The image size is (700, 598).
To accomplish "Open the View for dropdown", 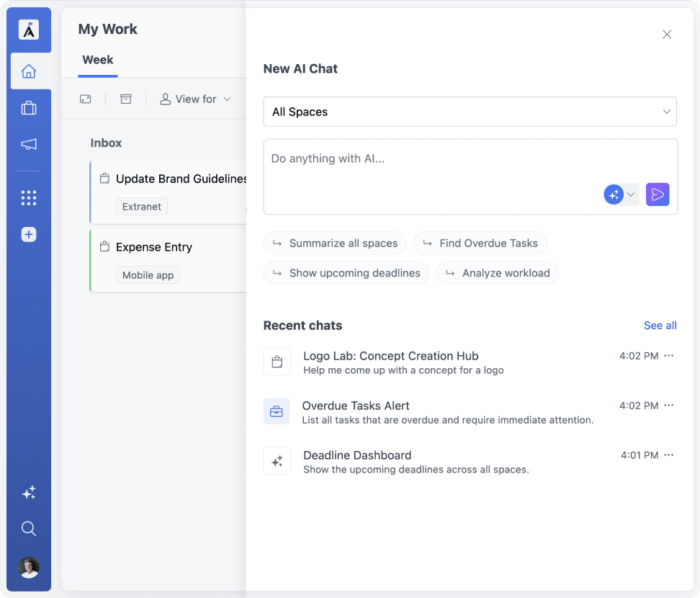I will pos(196,99).
